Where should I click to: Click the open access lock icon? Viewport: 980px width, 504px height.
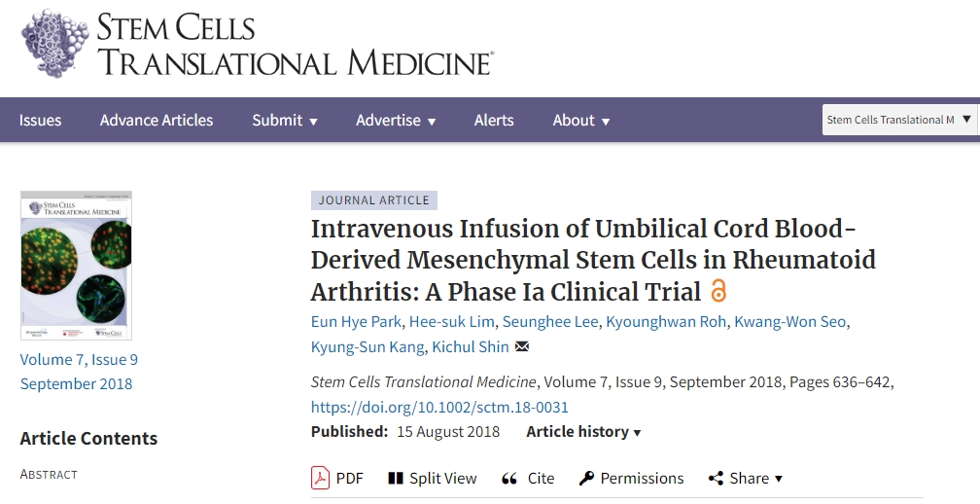click(x=718, y=291)
